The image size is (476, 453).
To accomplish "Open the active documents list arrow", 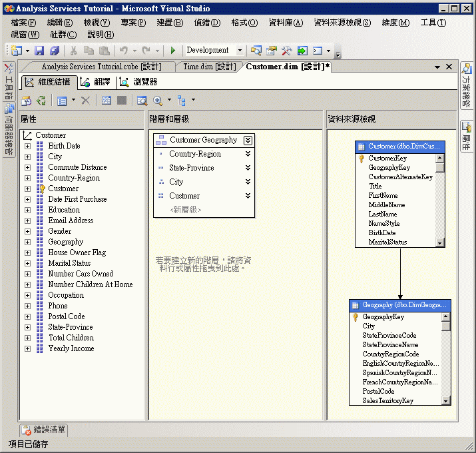I will 437,67.
